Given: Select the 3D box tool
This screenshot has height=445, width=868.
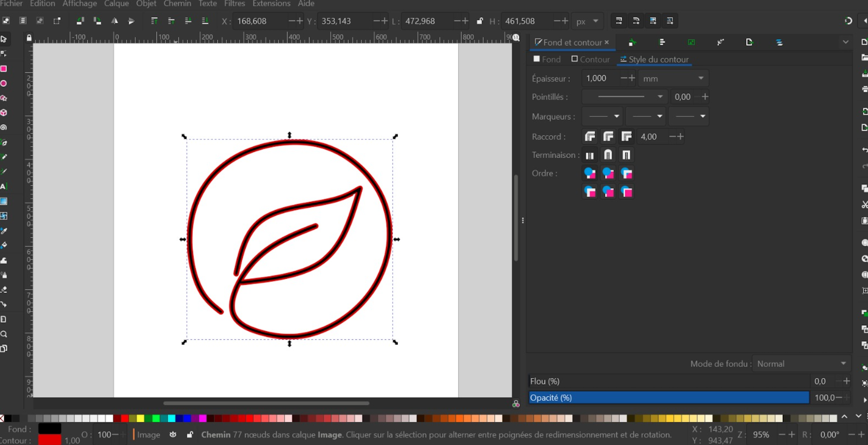Looking at the screenshot, I should coord(4,113).
